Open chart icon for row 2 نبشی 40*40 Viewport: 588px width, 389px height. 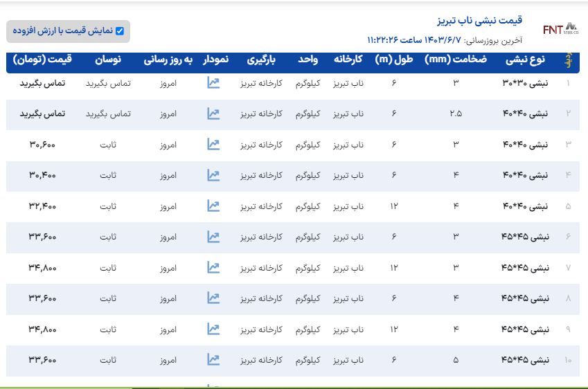pos(213,114)
